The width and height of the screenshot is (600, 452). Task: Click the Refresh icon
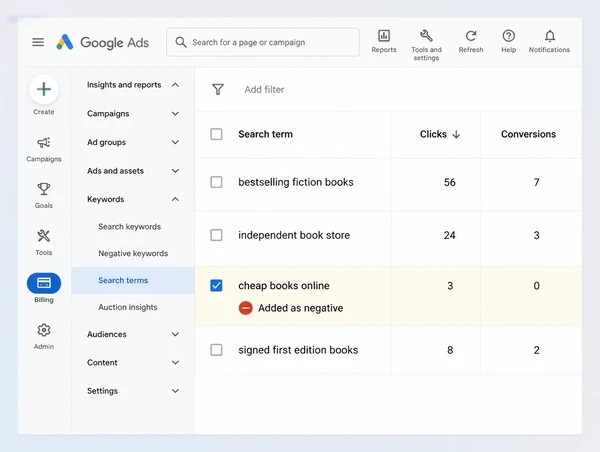click(471, 36)
